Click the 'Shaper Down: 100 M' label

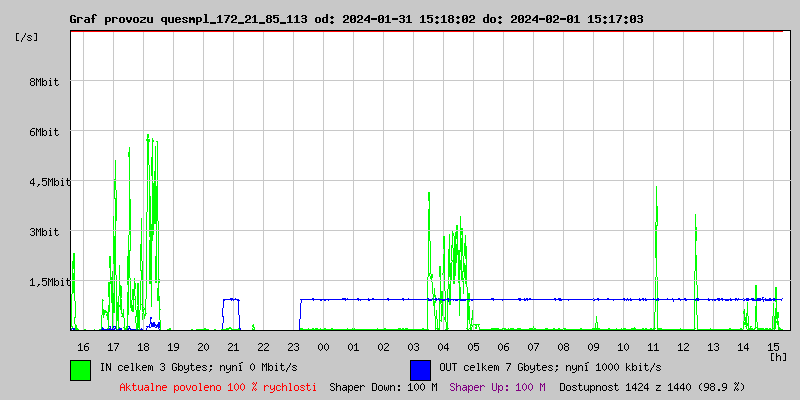click(383, 387)
